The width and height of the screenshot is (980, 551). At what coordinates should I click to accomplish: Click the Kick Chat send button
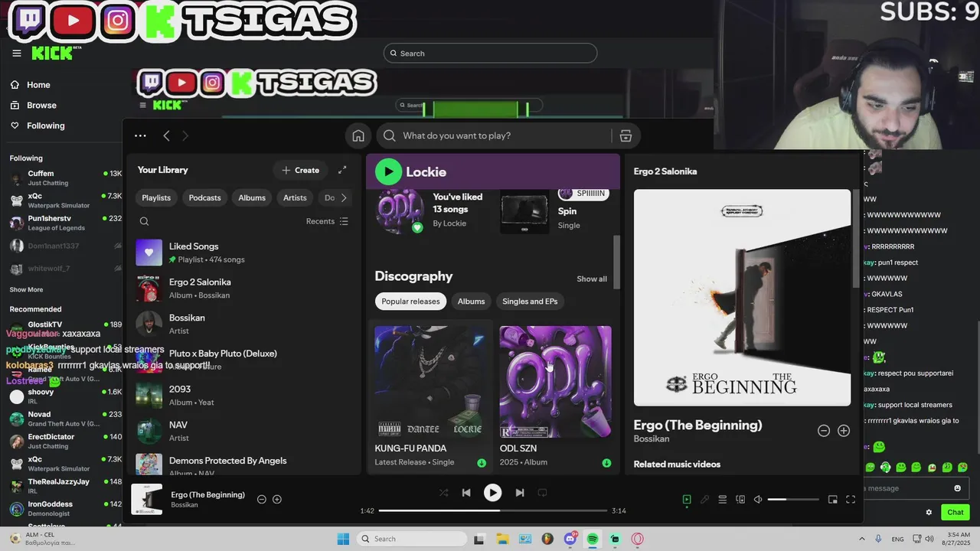(x=955, y=512)
